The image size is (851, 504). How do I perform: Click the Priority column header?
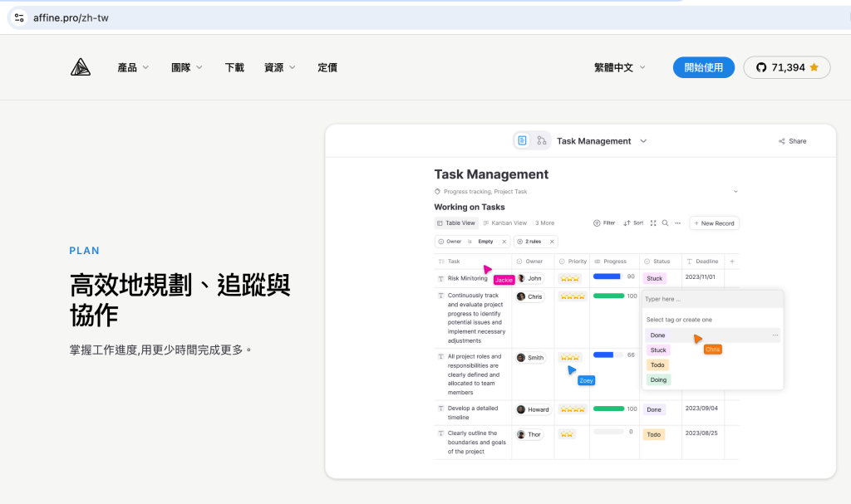(573, 262)
